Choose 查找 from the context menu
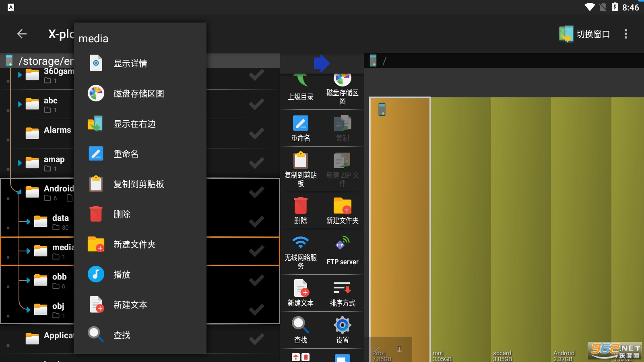The height and width of the screenshot is (362, 644). [x=140, y=335]
